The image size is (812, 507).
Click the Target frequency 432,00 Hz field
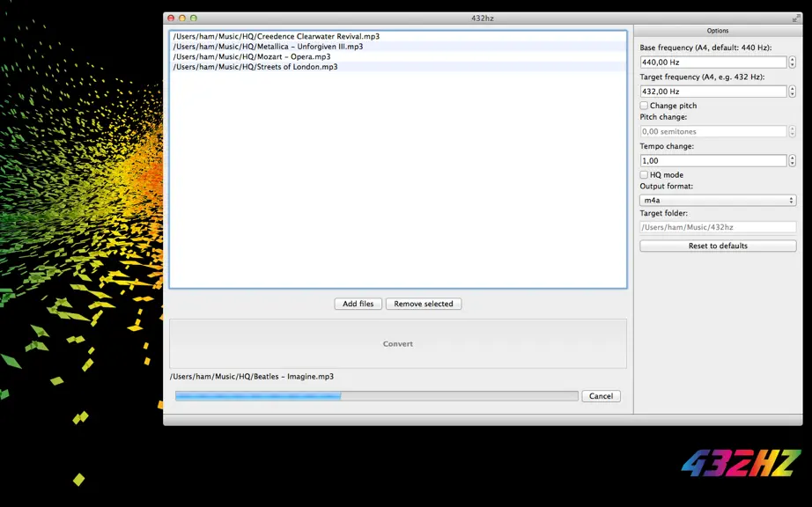point(713,92)
